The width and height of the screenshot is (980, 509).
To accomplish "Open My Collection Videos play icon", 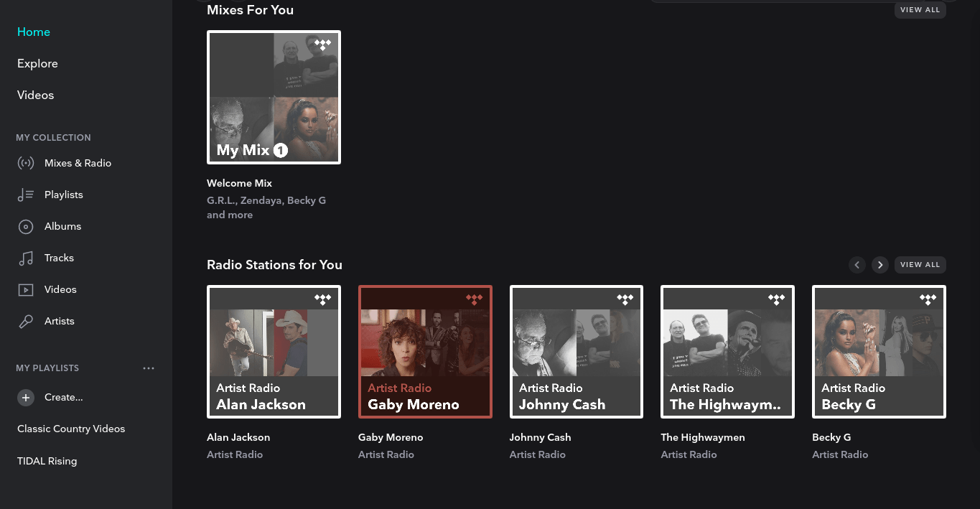I will 26,289.
